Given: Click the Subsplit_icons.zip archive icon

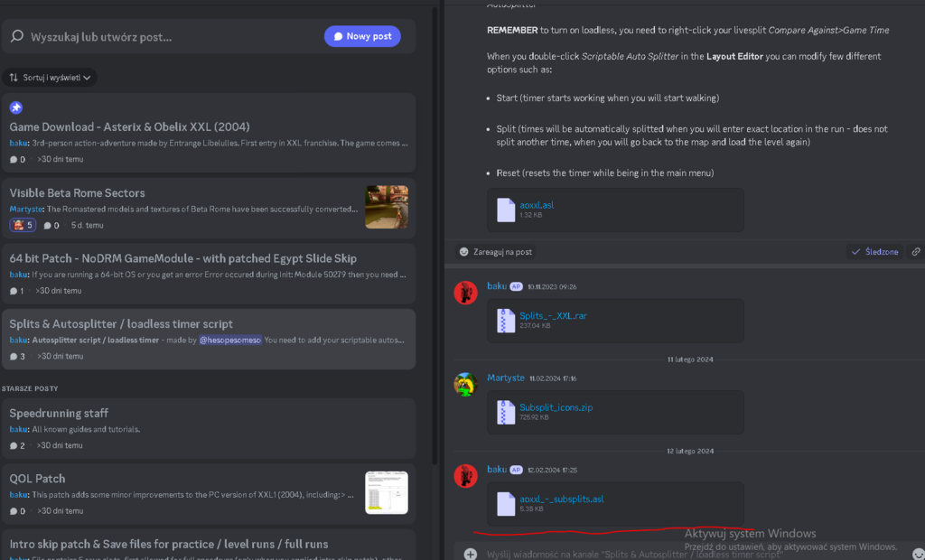Looking at the screenshot, I should click(x=506, y=412).
